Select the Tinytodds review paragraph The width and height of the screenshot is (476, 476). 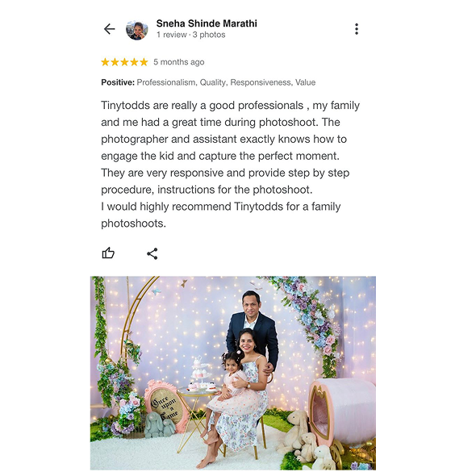tap(230, 165)
